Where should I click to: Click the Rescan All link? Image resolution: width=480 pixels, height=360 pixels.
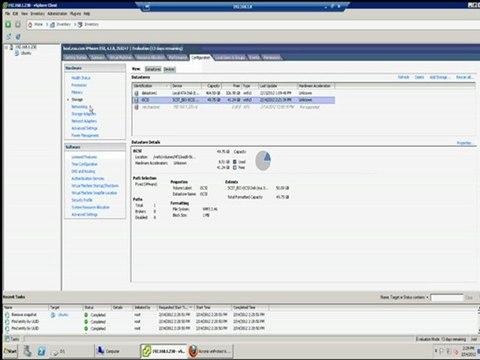pos(464,77)
